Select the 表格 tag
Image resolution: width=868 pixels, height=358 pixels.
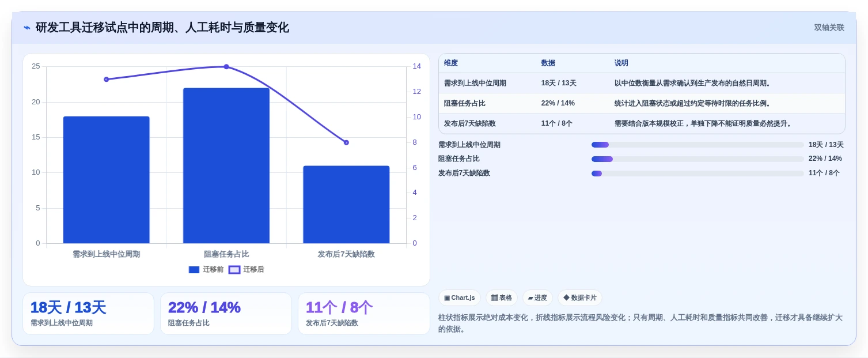tap(502, 297)
